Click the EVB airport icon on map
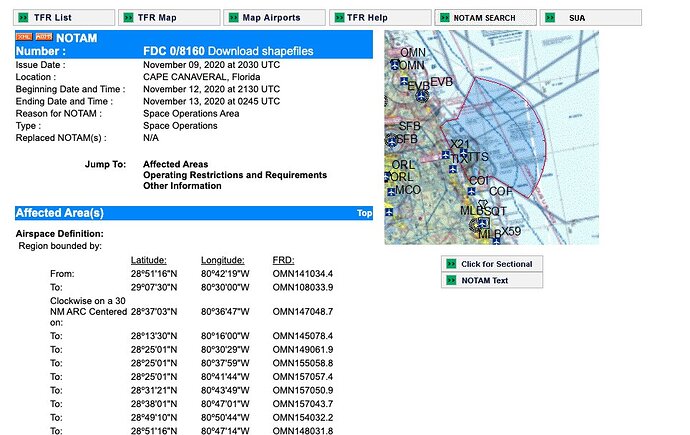Screen dimensions: 690x435 (422, 96)
